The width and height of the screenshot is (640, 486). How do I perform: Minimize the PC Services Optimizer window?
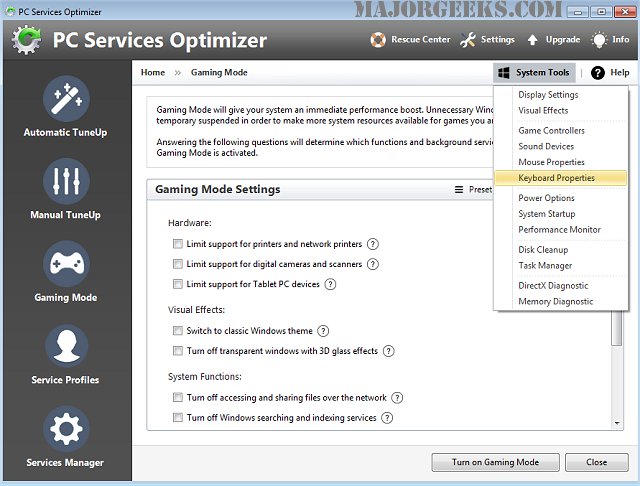(x=578, y=12)
